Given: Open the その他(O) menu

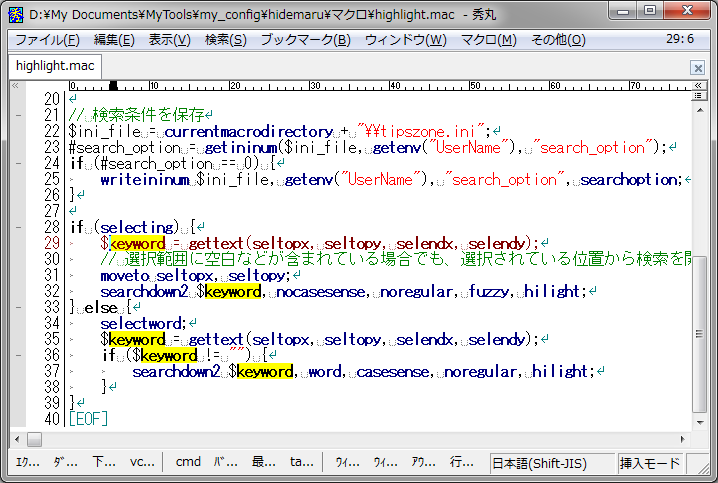Looking at the screenshot, I should (x=558, y=40).
